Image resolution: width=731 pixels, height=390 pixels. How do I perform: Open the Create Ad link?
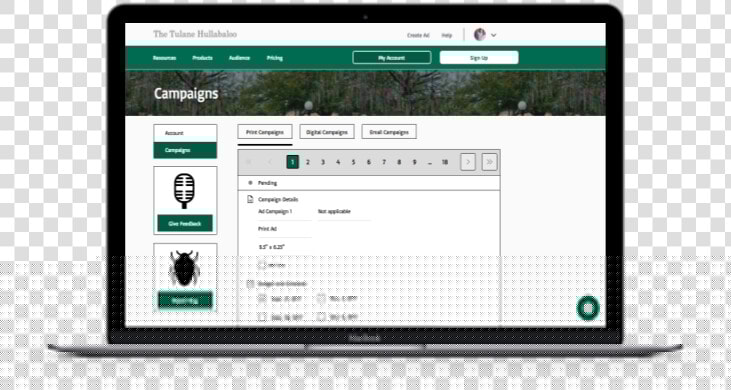pos(418,35)
